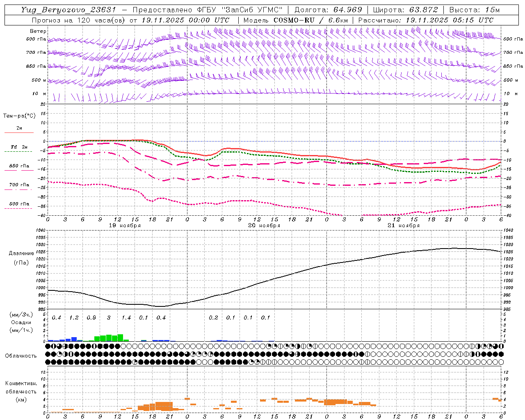This screenshot has width=525, height=420.
Task: Click the '0.2' precipitation amount value
Action: [213, 318]
